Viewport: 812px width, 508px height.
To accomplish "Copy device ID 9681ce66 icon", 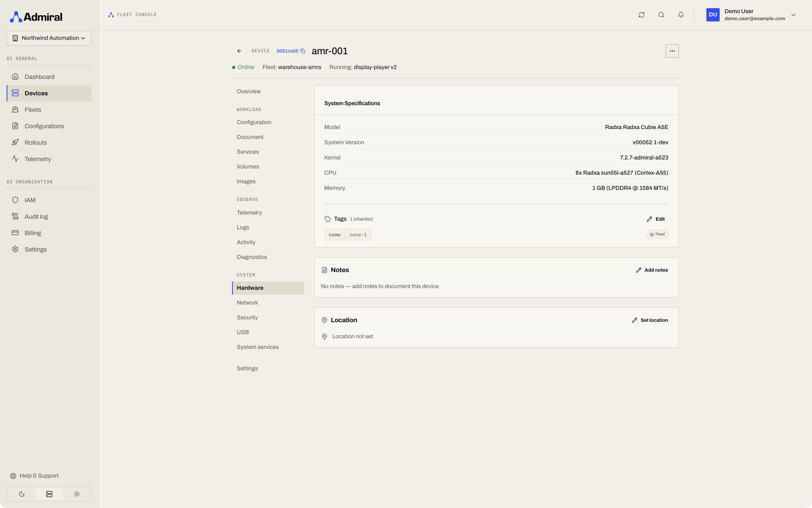I will 303,51.
